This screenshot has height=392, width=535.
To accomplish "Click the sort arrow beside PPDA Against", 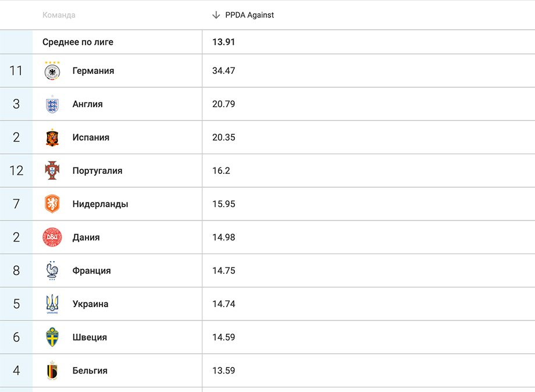I will pyautogui.click(x=216, y=15).
